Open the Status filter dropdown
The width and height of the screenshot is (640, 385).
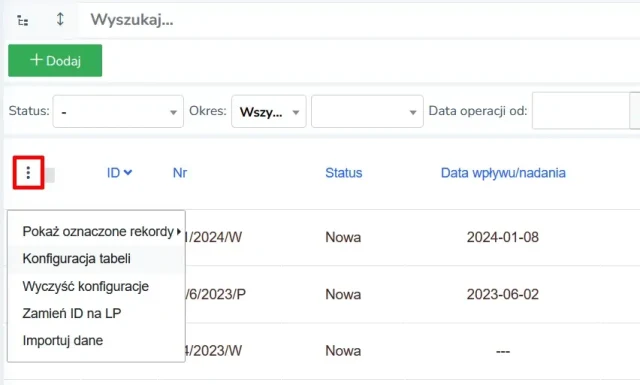click(x=118, y=111)
